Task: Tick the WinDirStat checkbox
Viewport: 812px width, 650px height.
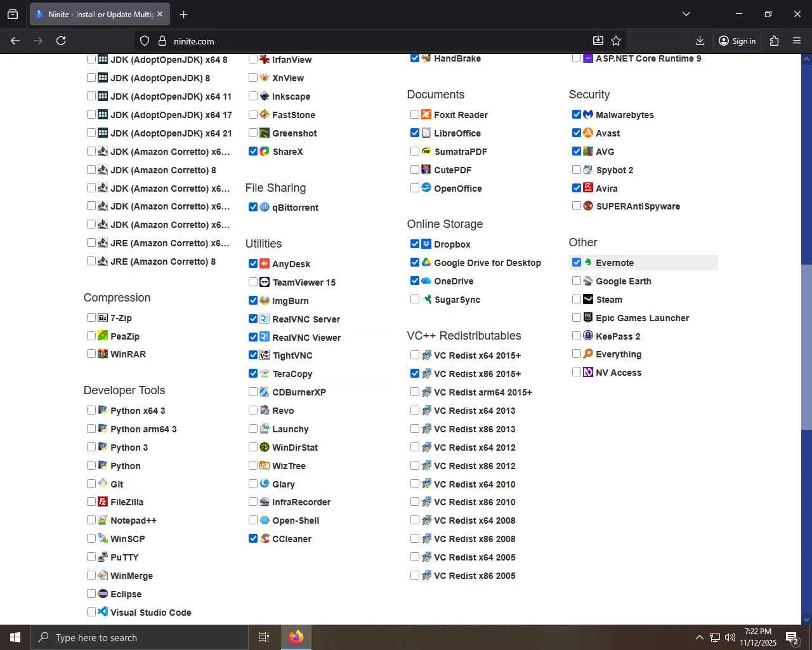Action: click(x=253, y=447)
